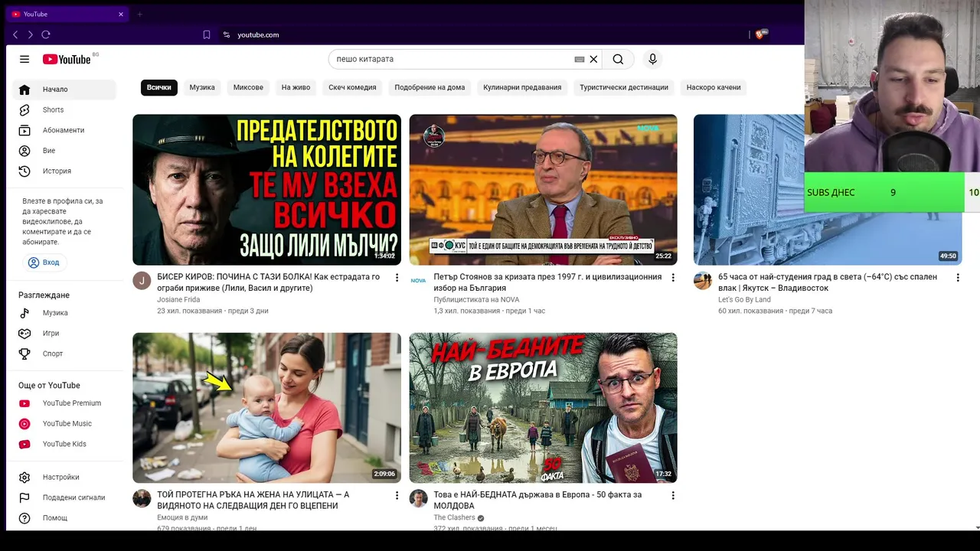
Task: Select Наскоро качени chip
Action: point(714,87)
